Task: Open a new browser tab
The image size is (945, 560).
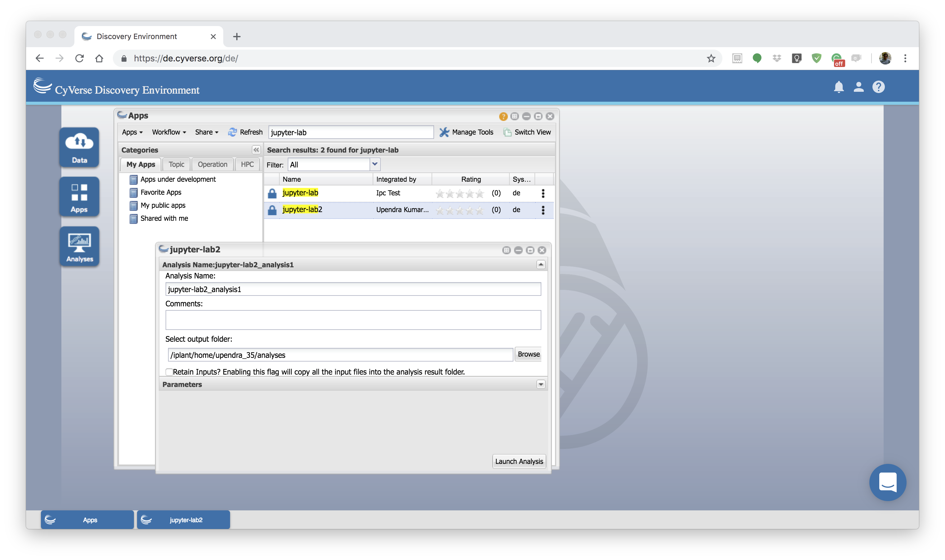Action: (237, 37)
